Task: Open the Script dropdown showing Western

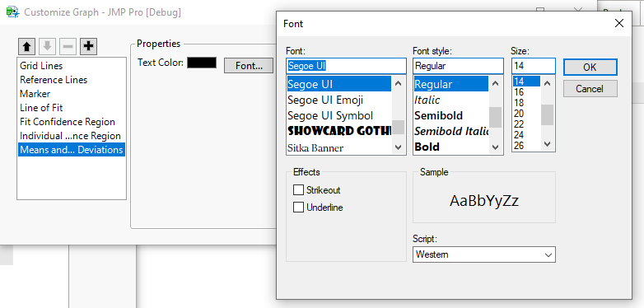Action: pyautogui.click(x=483, y=254)
